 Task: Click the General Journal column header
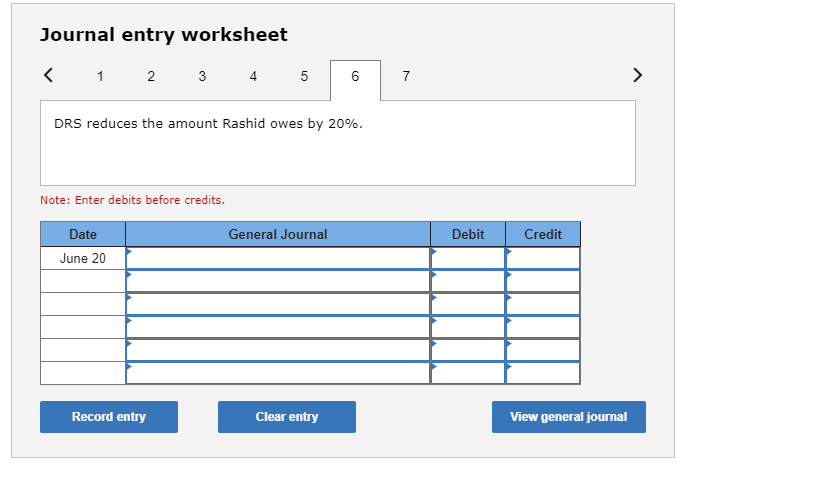(x=278, y=234)
